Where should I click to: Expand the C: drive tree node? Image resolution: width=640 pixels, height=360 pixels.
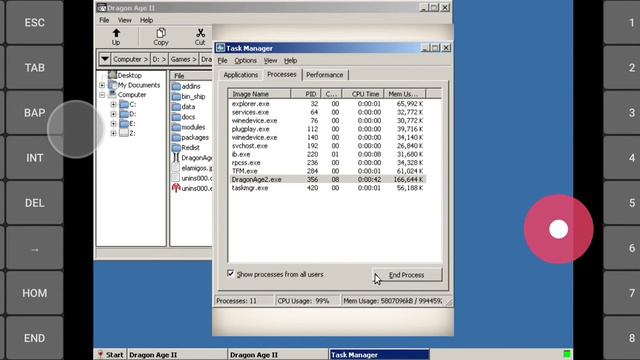[113, 104]
